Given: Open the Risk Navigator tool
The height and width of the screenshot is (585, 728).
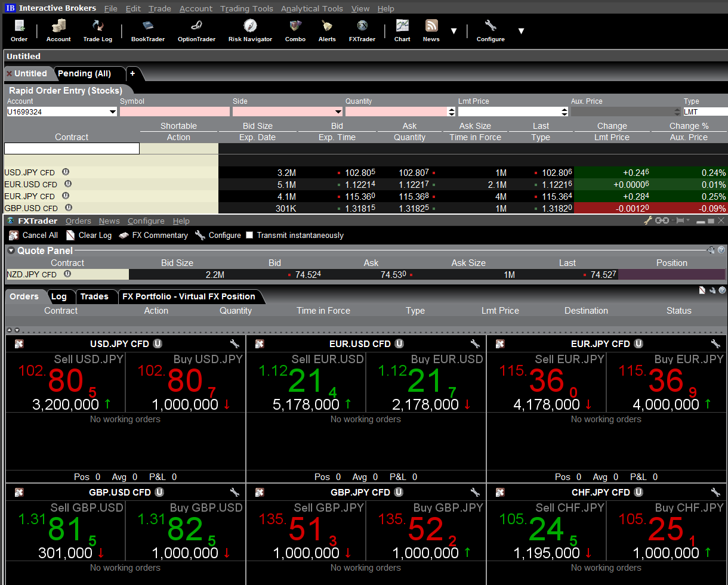Looking at the screenshot, I should pyautogui.click(x=250, y=30).
